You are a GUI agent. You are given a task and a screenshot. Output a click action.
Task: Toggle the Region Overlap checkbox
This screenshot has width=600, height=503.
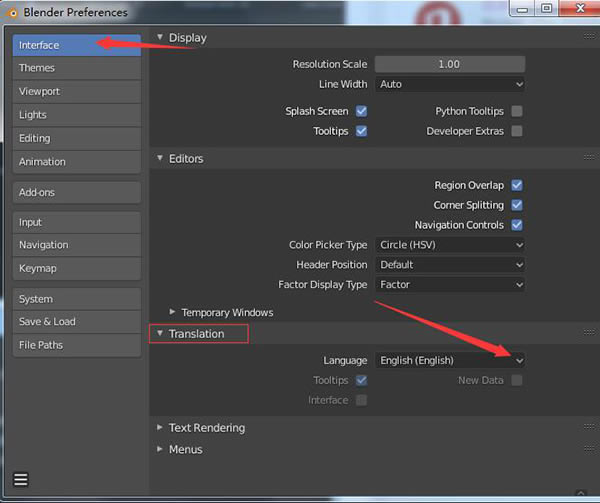coord(517,185)
